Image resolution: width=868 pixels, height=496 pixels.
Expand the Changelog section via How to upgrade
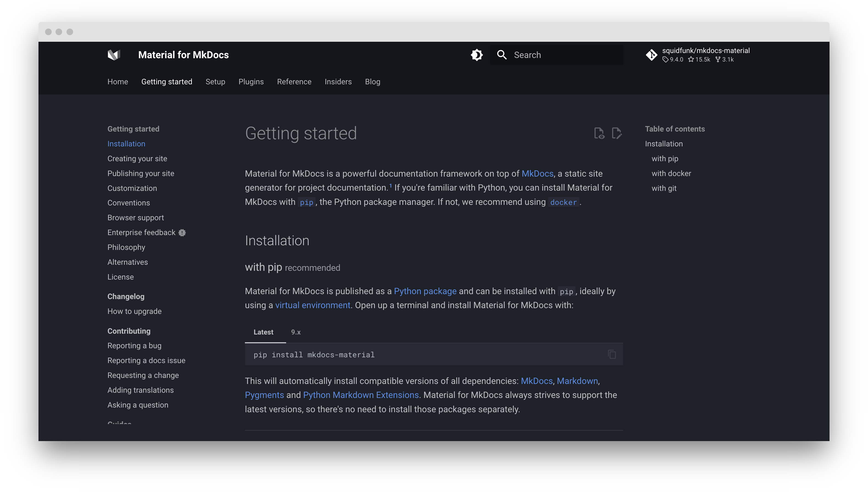(134, 311)
